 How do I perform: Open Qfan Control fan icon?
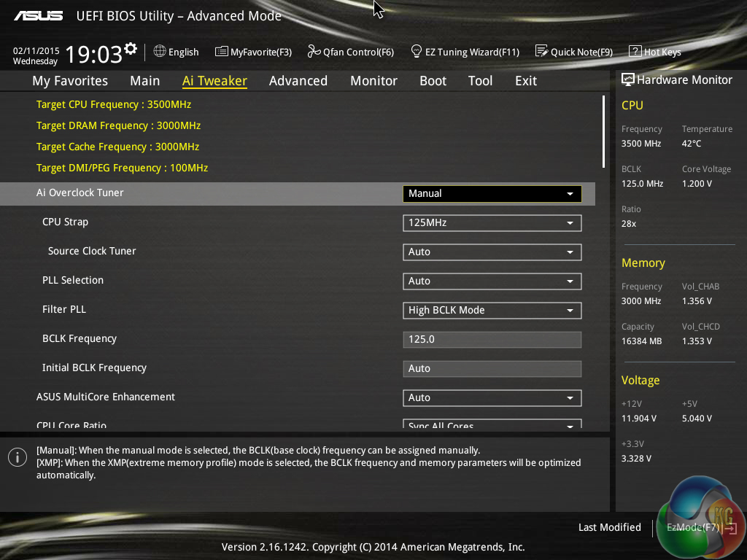pos(314,52)
